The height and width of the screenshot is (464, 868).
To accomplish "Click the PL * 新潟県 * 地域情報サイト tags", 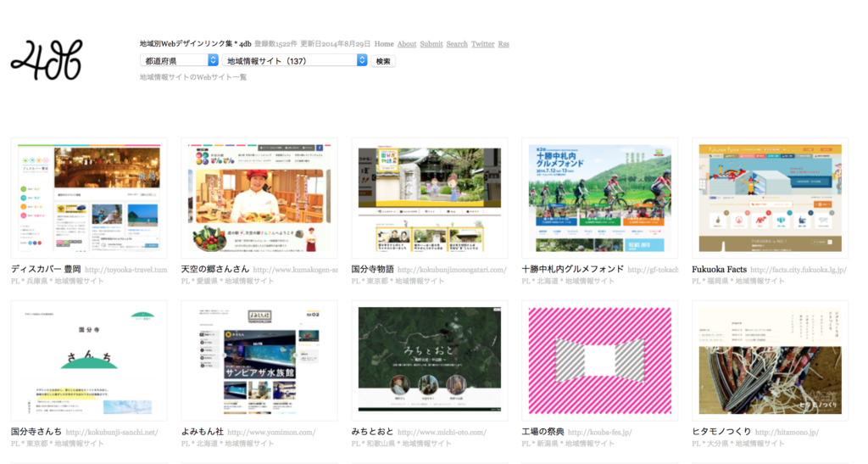I will click(568, 444).
